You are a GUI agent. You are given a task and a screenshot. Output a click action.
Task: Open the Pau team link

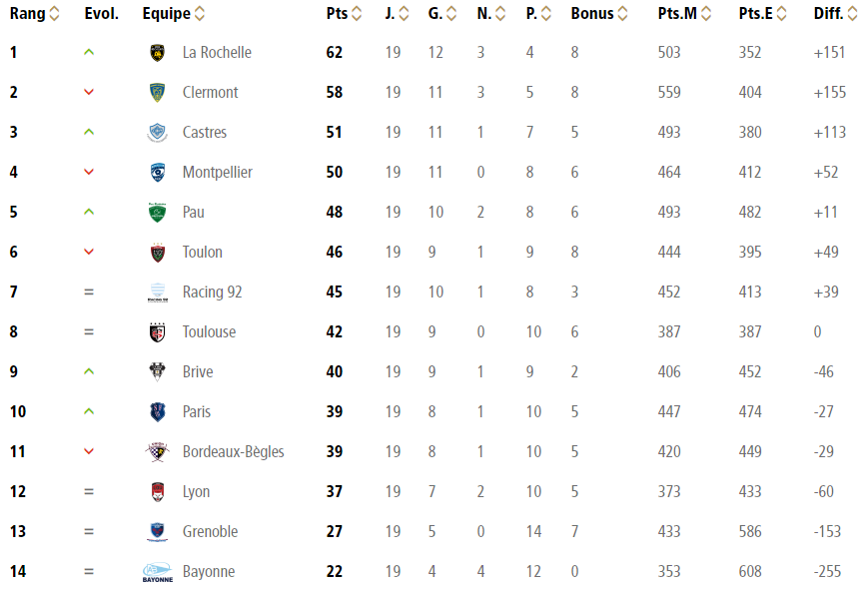(x=194, y=213)
